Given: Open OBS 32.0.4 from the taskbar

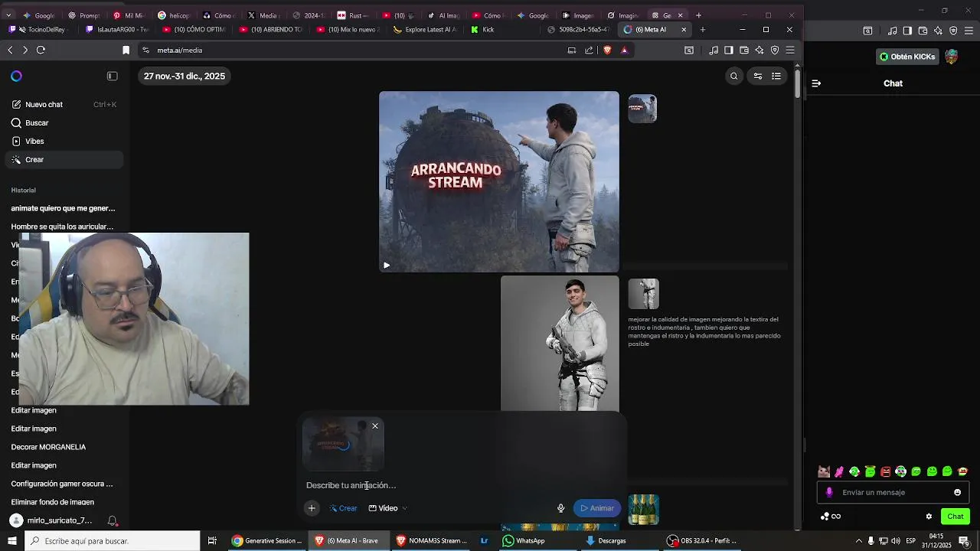Looking at the screenshot, I should coord(703,541).
